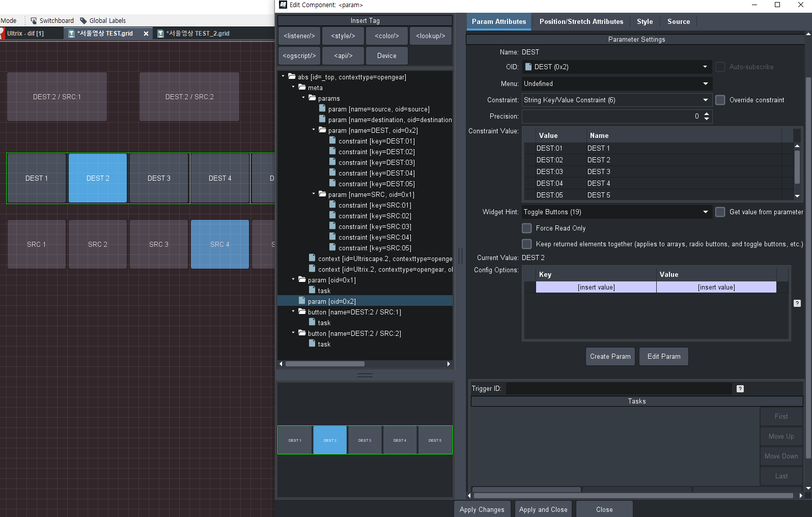Collapse the param name=SRC tree node

click(314, 194)
